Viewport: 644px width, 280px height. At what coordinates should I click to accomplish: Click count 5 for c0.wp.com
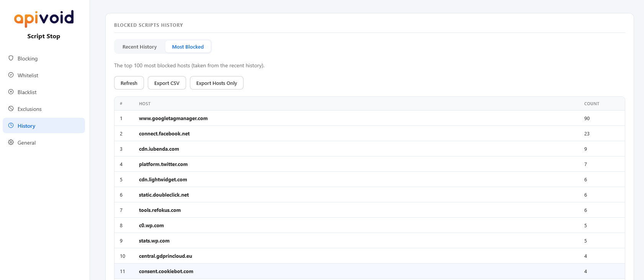tap(585, 225)
